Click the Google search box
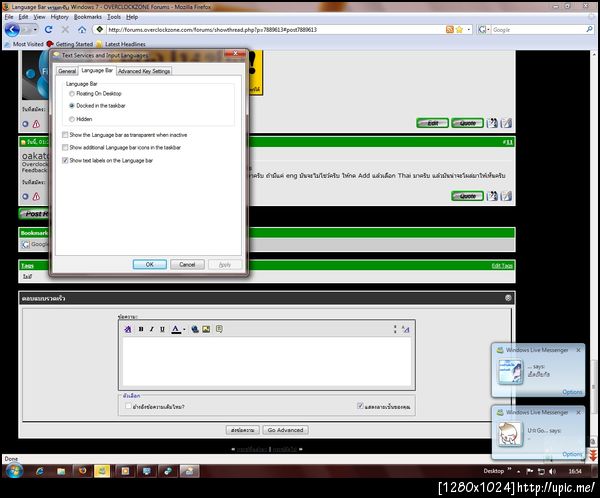Screen dimensions: 600x498 click(x=538, y=29)
